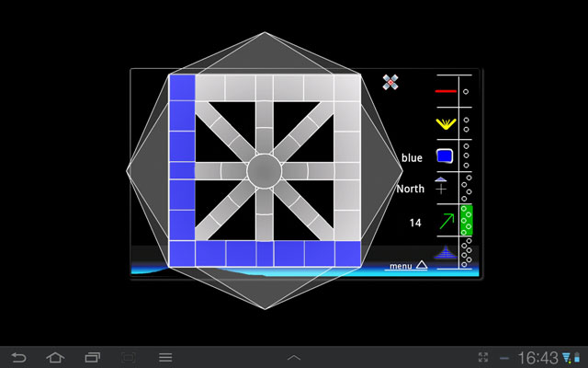
Task: Tap the narrow gray tile at right column middle
Action: point(347,170)
